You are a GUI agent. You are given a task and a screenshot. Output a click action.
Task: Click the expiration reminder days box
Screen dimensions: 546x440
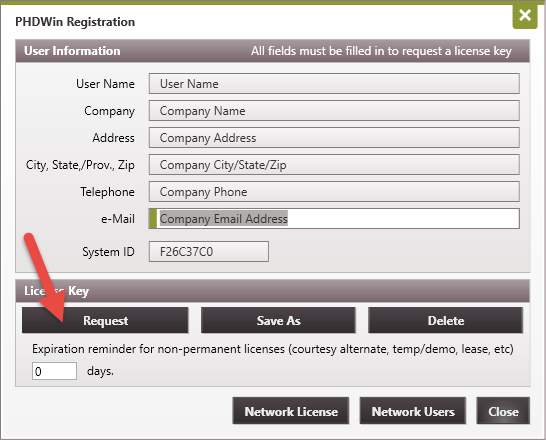54,371
